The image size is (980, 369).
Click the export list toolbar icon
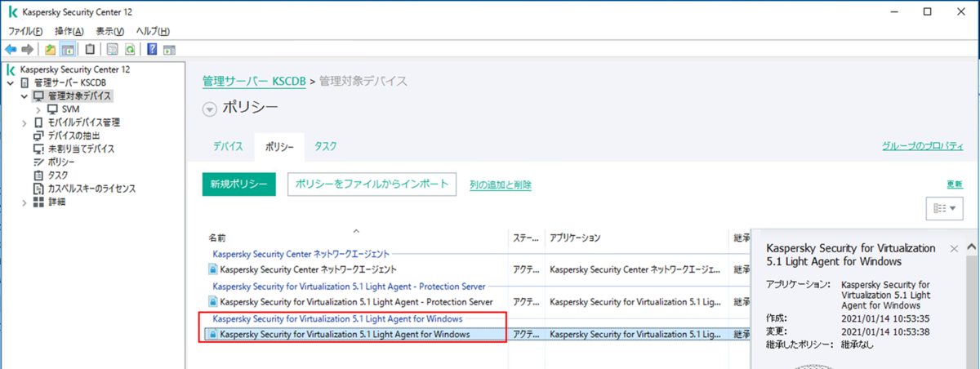(113, 49)
